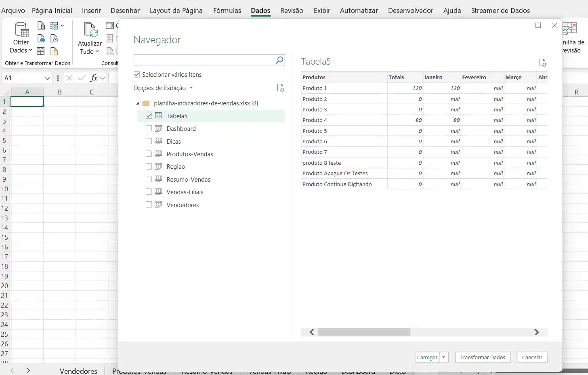Viewport: 588px width, 375px height.
Task: Collapse the planilha-indicadores-de-vendas.xlsx node
Action: (137, 103)
